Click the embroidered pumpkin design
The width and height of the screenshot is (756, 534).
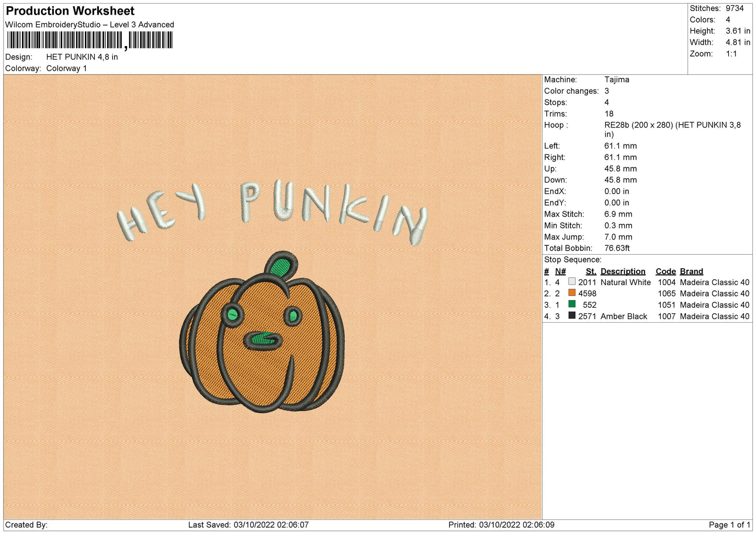coord(262,333)
